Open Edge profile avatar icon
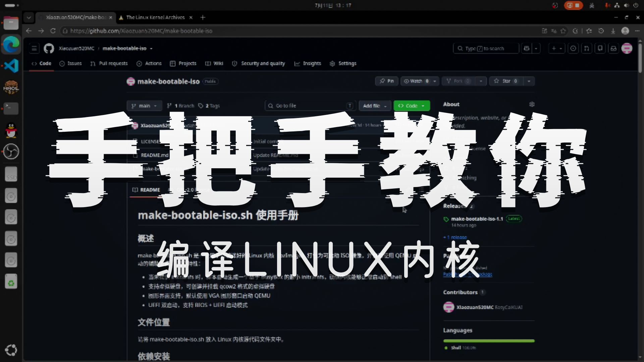This screenshot has width=644, height=362. (625, 31)
